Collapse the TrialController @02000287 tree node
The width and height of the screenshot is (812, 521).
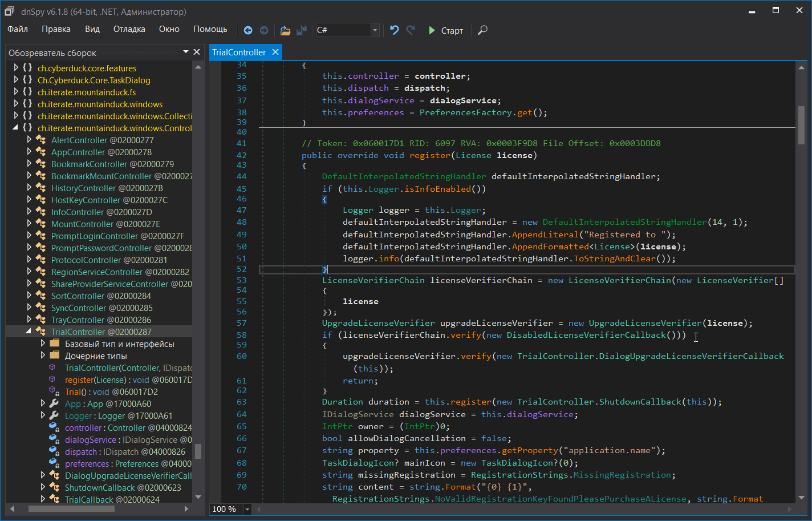(x=29, y=332)
